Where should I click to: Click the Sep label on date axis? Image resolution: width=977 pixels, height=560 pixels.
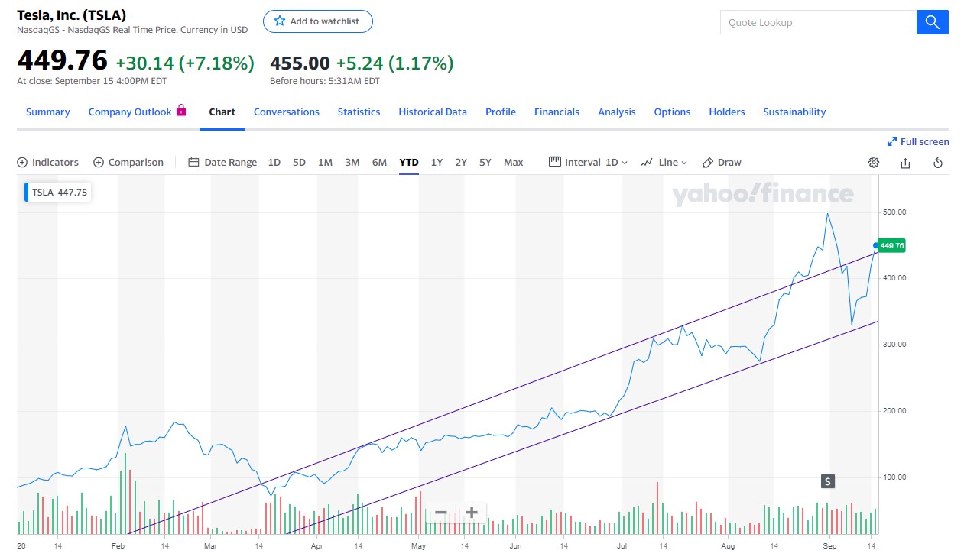[x=829, y=546]
